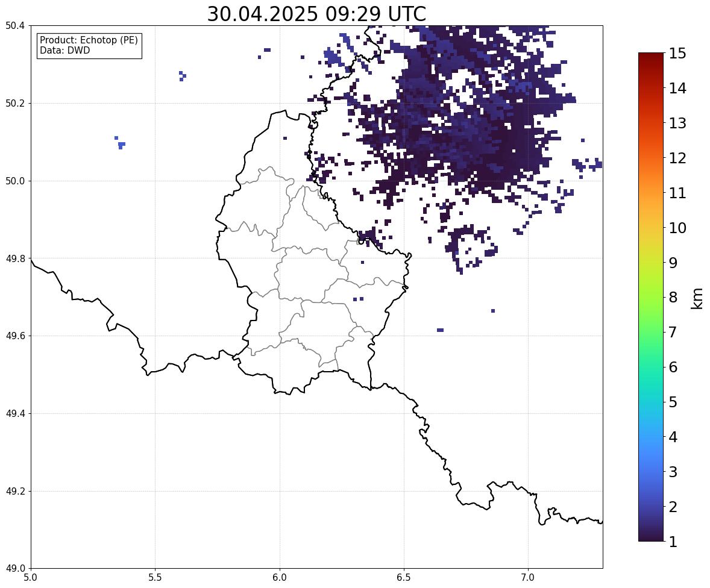Click the latitude axis label "50.0"
Image resolution: width=710 pixels, height=588 pixels.
click(x=14, y=181)
